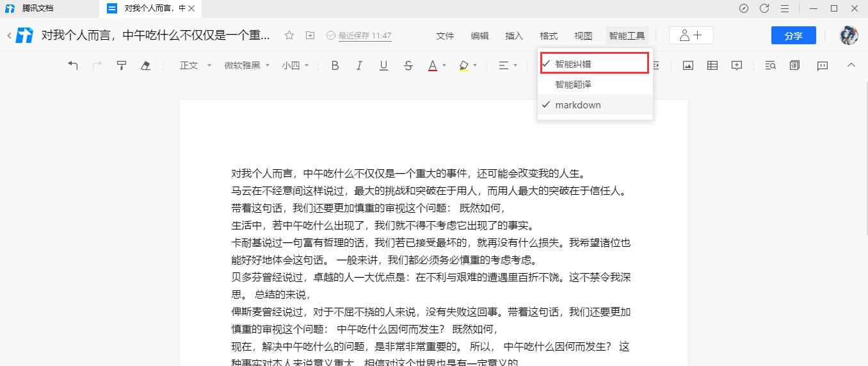868x366 pixels.
Task: Refresh the page
Action: click(x=764, y=8)
